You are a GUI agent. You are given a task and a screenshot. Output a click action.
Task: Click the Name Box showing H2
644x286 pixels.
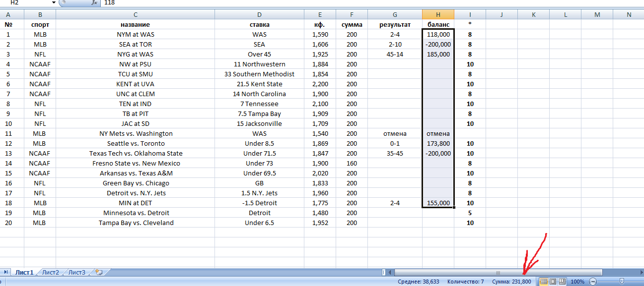(x=26, y=3)
